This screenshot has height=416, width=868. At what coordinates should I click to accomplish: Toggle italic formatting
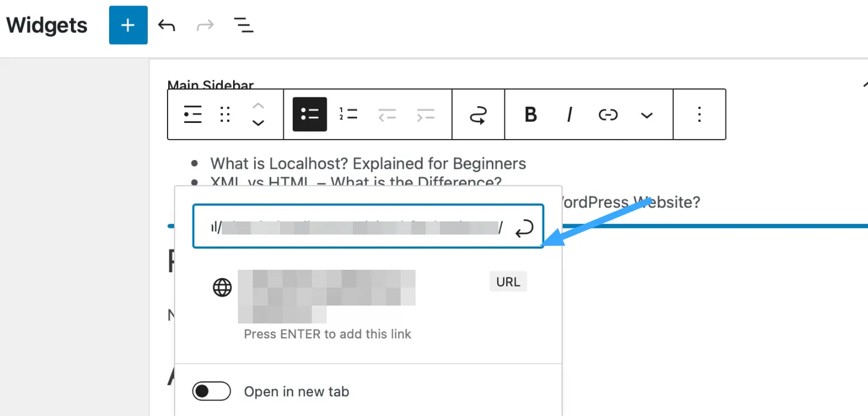(x=569, y=114)
